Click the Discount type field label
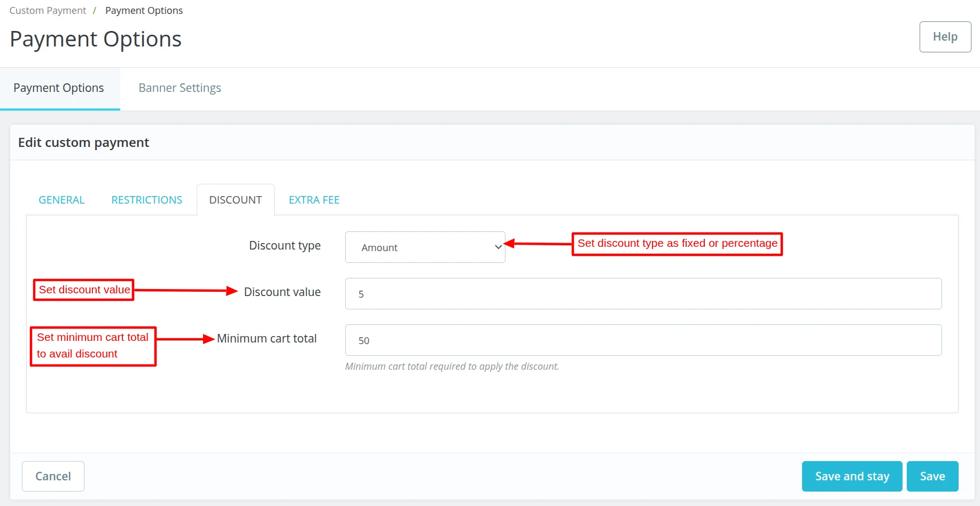The width and height of the screenshot is (980, 506). point(284,246)
